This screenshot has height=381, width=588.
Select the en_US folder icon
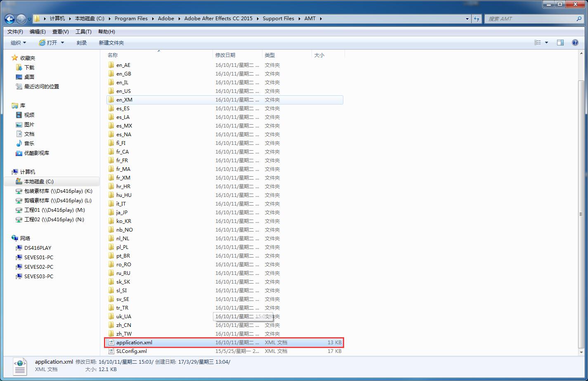111,91
